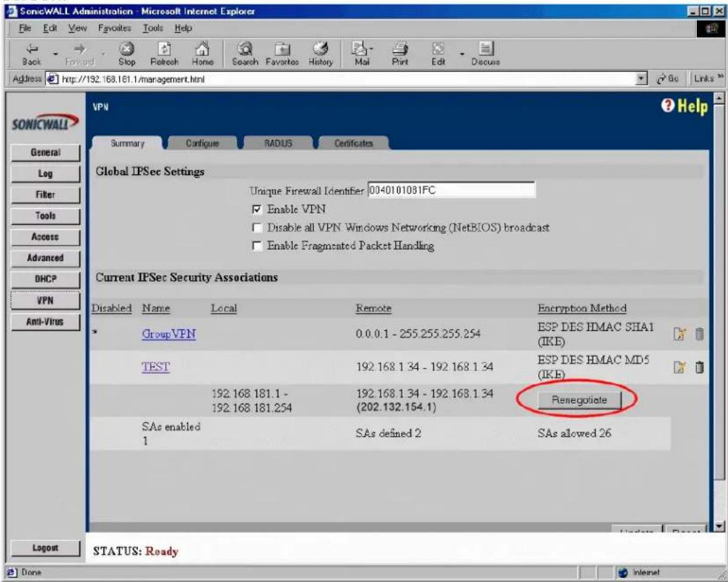The height and width of the screenshot is (582, 728).
Task: Edit the TEST security association
Action: (679, 367)
